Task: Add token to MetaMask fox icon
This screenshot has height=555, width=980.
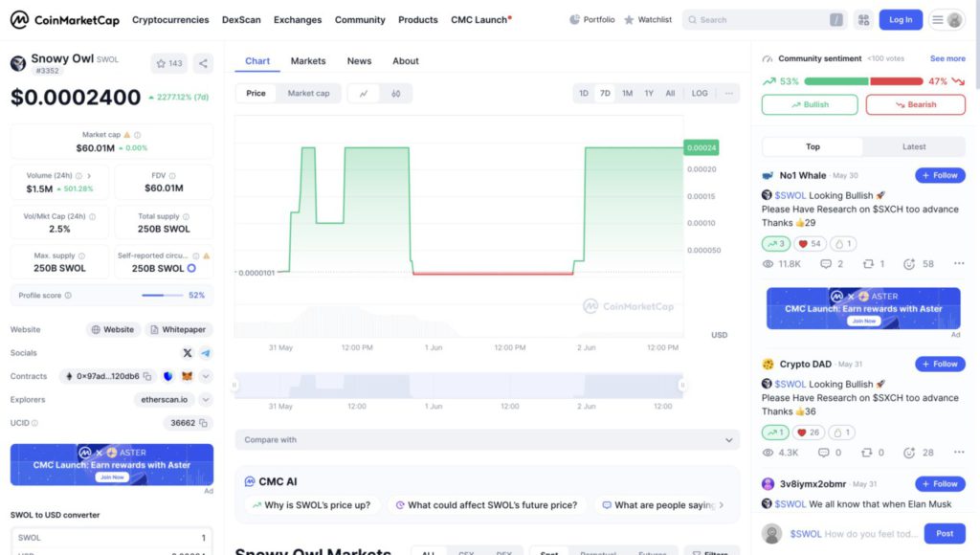Action: 187,376
